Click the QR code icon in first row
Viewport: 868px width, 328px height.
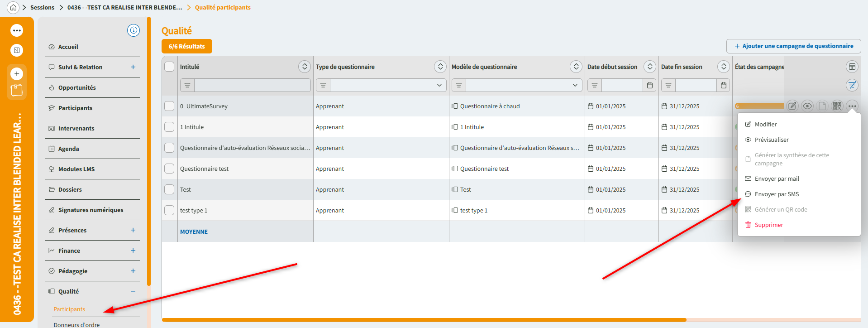pos(837,106)
